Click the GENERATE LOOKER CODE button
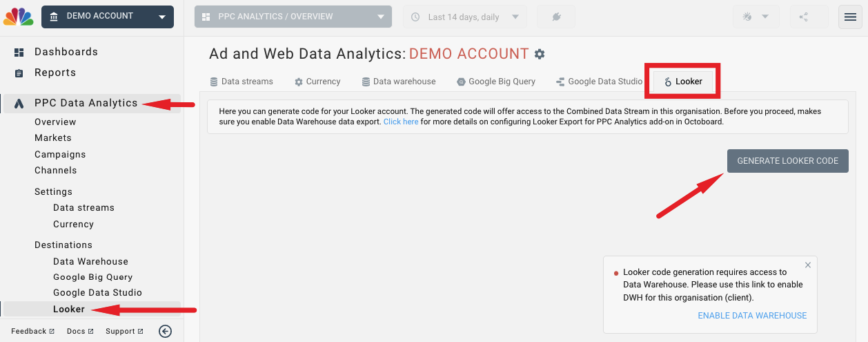Viewport: 868px width, 342px height. tap(788, 161)
